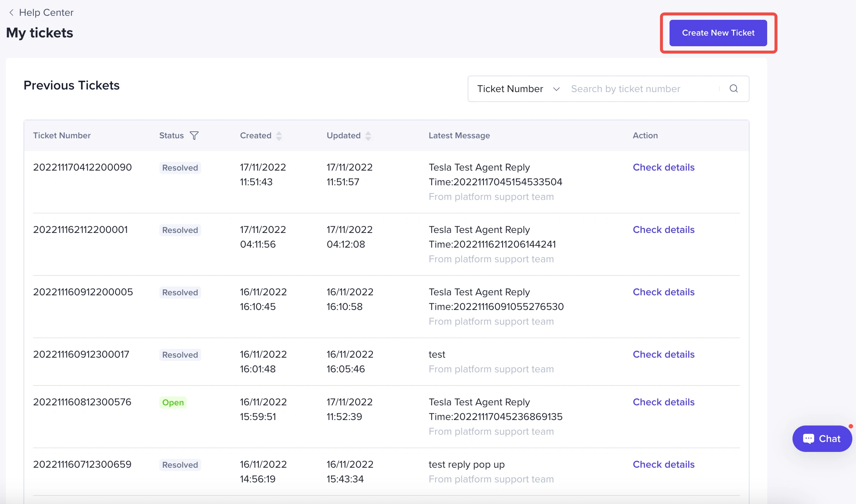Sort tickets by Updated column arrows
The image size is (856, 504).
pyautogui.click(x=368, y=136)
